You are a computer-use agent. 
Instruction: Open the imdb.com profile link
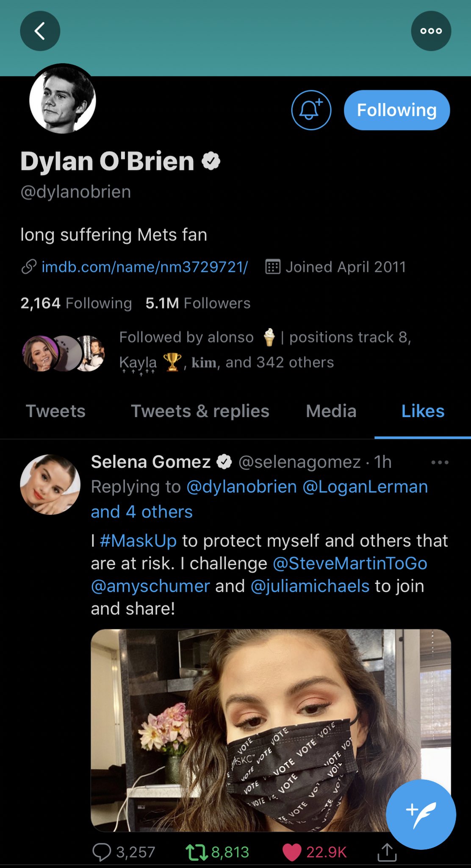pos(144,267)
